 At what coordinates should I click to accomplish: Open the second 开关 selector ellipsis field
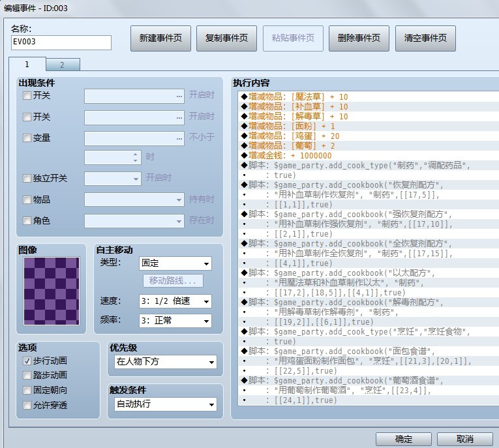click(134, 117)
